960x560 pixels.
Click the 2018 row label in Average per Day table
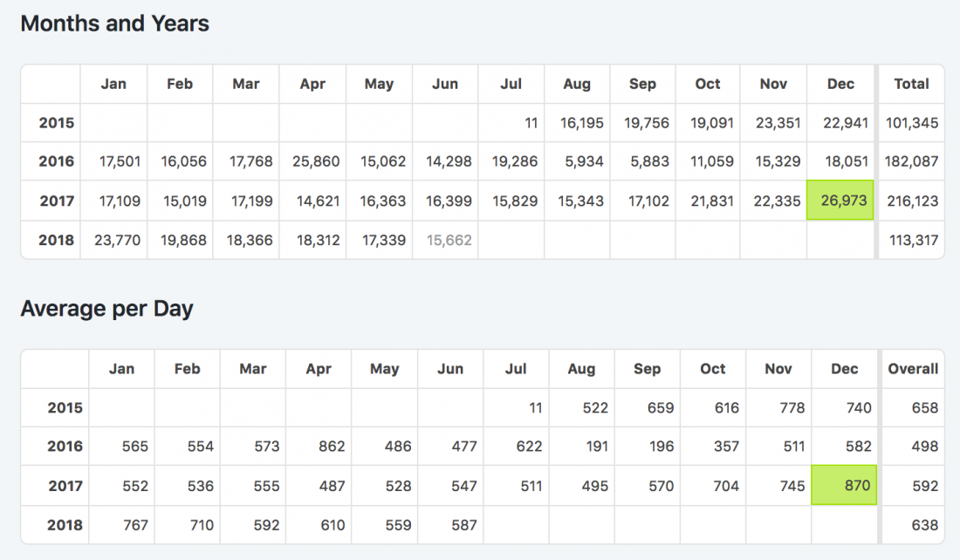pyautogui.click(x=65, y=525)
